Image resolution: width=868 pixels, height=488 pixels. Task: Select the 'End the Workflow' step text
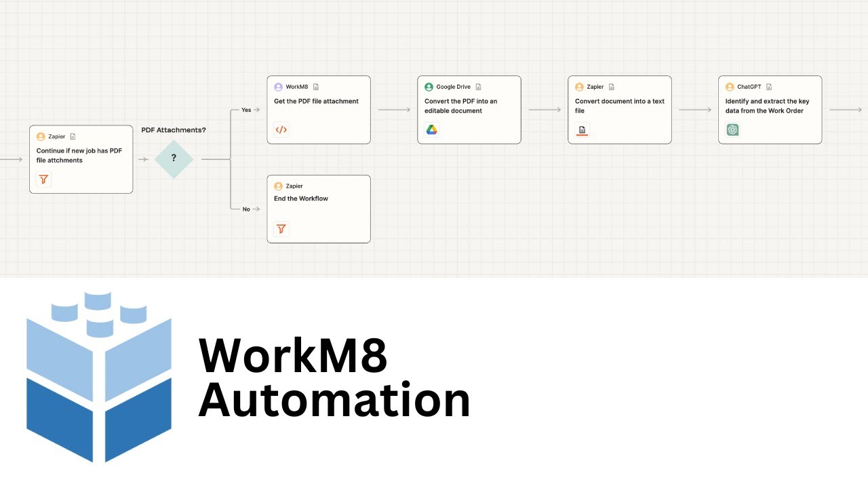pyautogui.click(x=301, y=199)
